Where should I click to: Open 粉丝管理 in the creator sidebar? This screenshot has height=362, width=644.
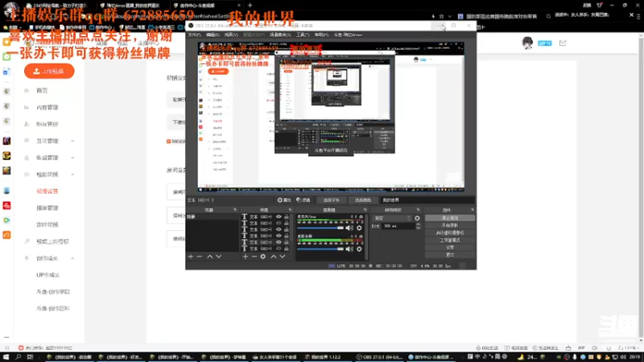click(47, 124)
